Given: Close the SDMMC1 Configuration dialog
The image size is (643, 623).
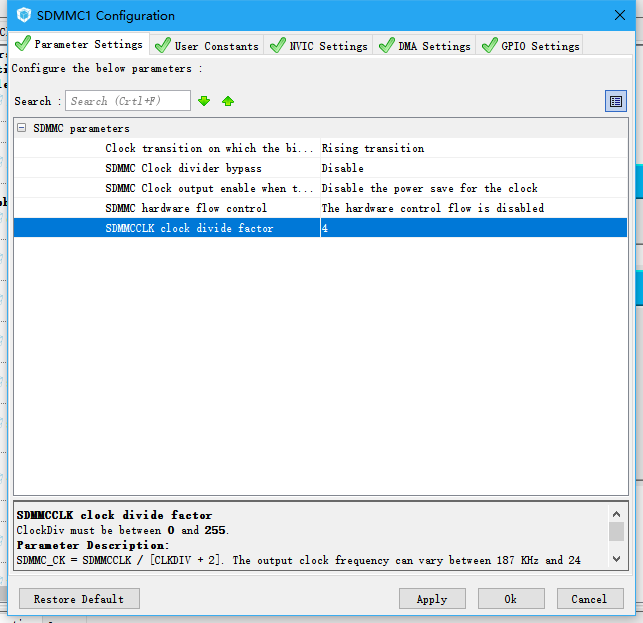Looking at the screenshot, I should pos(620,16).
